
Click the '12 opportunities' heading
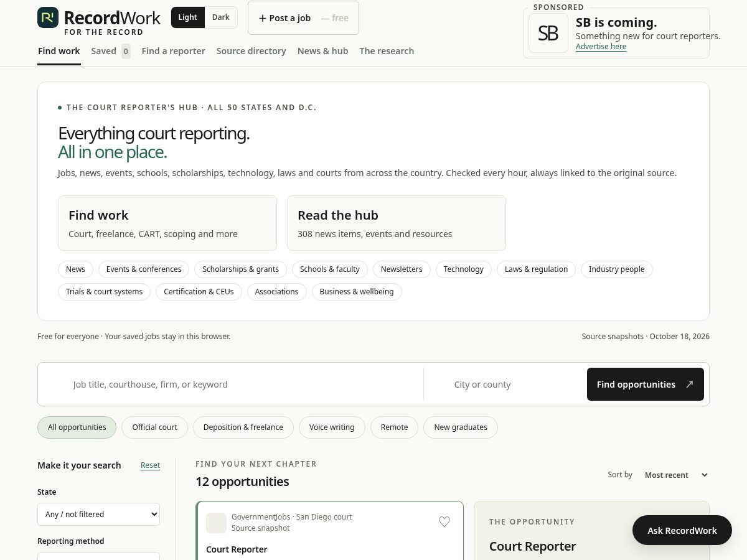point(242,482)
